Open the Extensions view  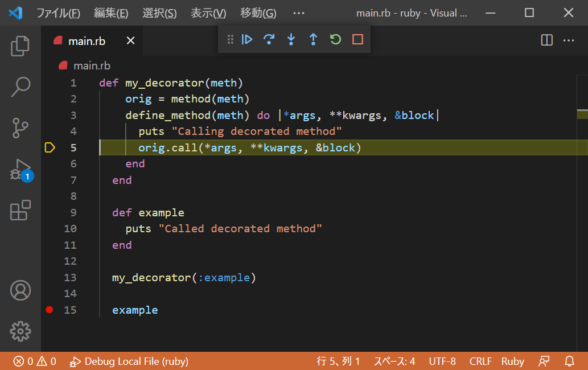click(x=20, y=210)
